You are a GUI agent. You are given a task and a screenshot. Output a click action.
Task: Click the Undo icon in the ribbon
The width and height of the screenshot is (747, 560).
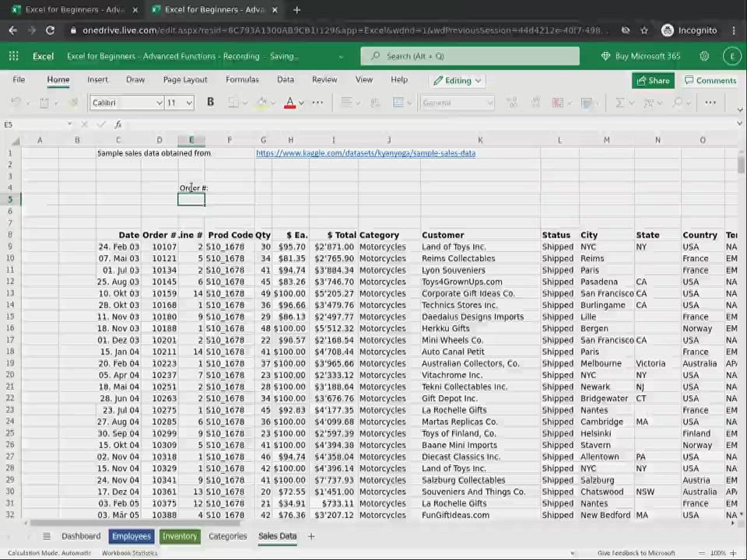(16, 103)
